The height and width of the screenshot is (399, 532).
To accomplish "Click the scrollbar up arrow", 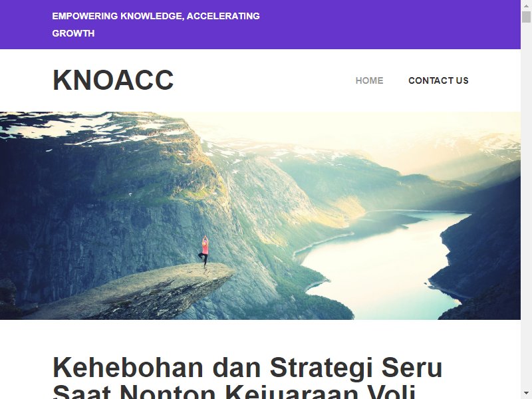I will pos(526,5).
